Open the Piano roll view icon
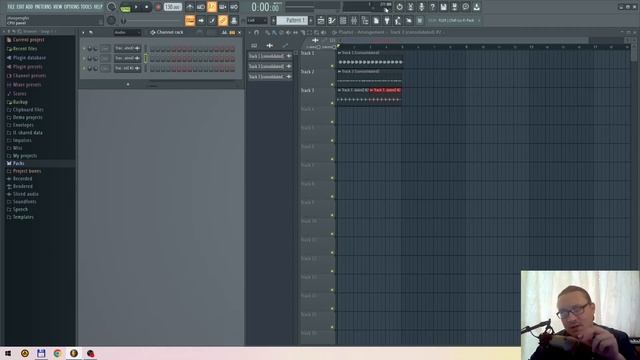 coord(332,20)
